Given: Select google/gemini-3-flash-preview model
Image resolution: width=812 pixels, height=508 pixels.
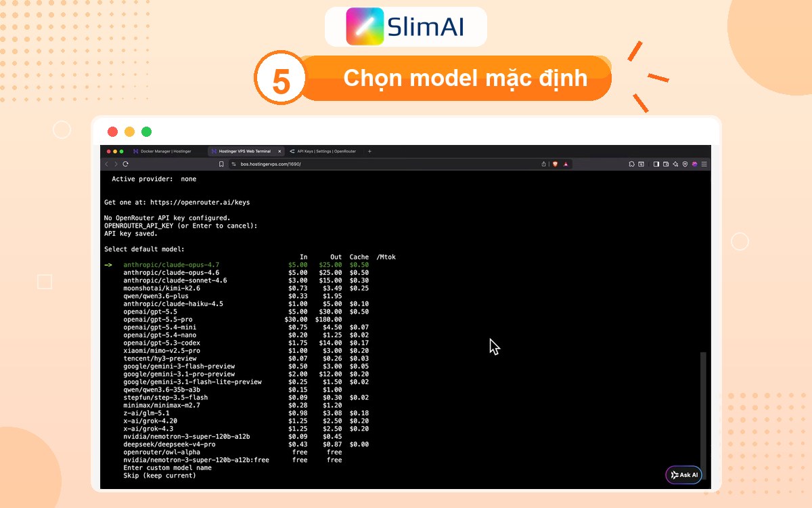Looking at the screenshot, I should (179, 366).
